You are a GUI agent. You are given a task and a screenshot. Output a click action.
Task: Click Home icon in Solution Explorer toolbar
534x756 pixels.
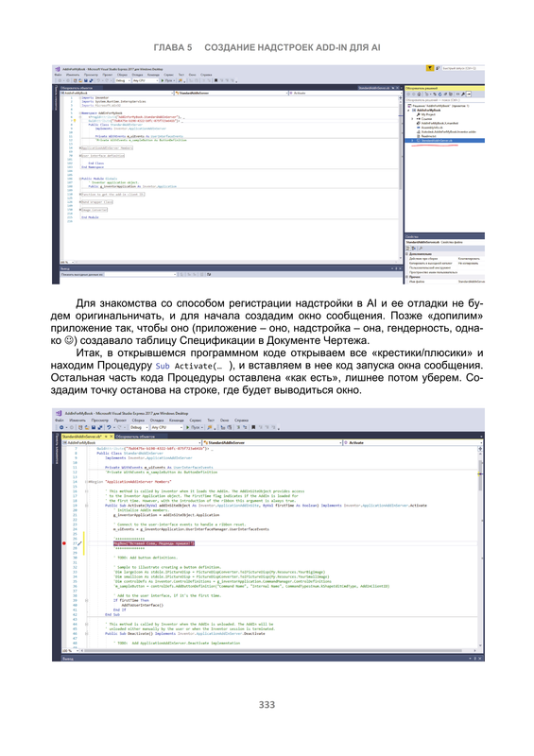[421, 94]
